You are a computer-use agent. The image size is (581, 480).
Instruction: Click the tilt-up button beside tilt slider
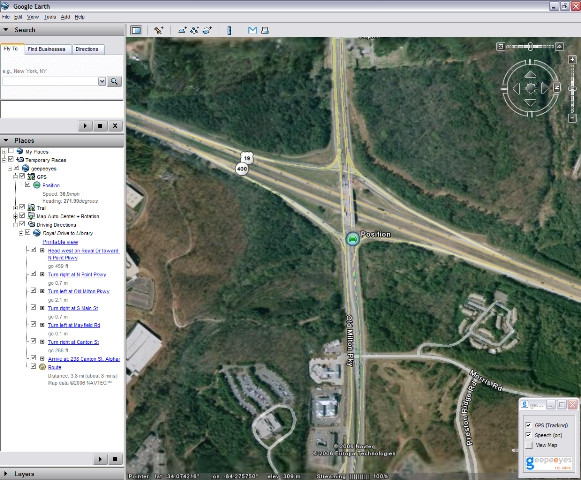pos(560,46)
